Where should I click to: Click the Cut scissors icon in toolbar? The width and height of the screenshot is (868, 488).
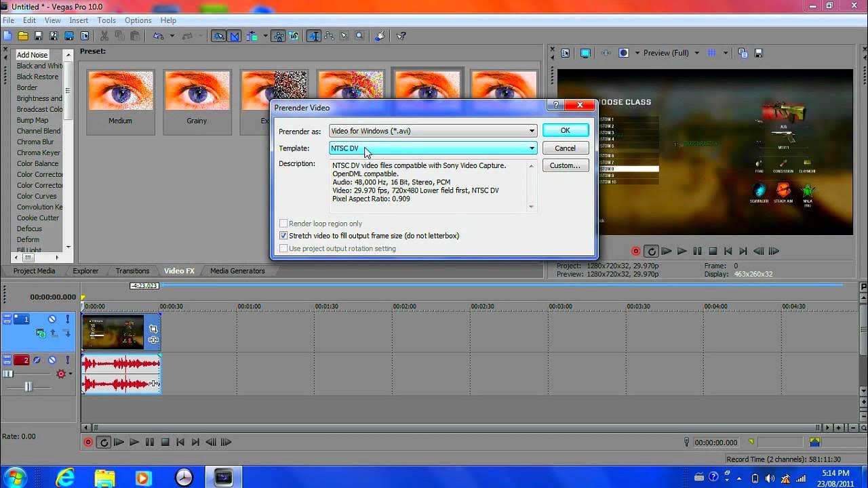click(104, 36)
